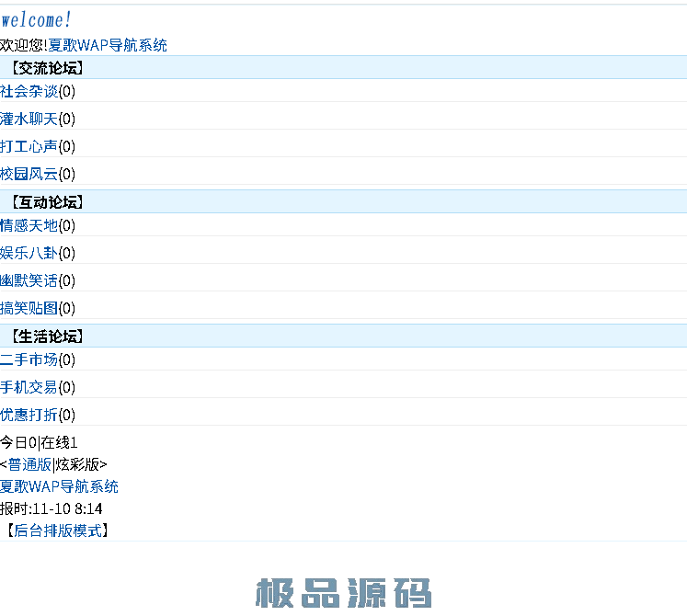
Task: Open the 优惠打折 forum
Action: pyautogui.click(x=29, y=415)
